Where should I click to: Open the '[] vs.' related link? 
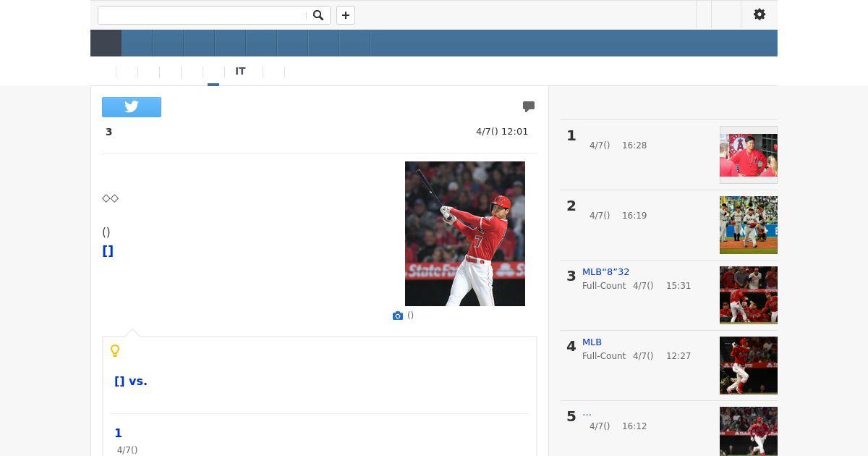(131, 381)
